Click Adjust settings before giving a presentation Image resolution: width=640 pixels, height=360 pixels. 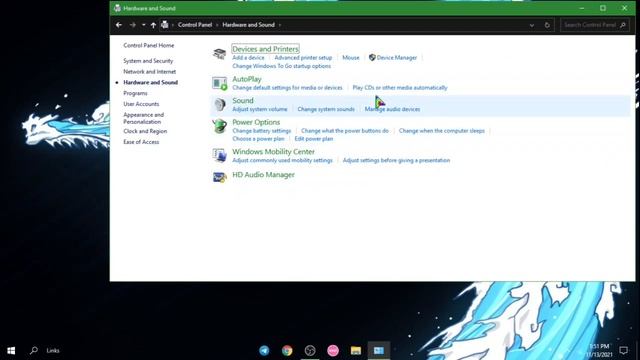(x=396, y=160)
